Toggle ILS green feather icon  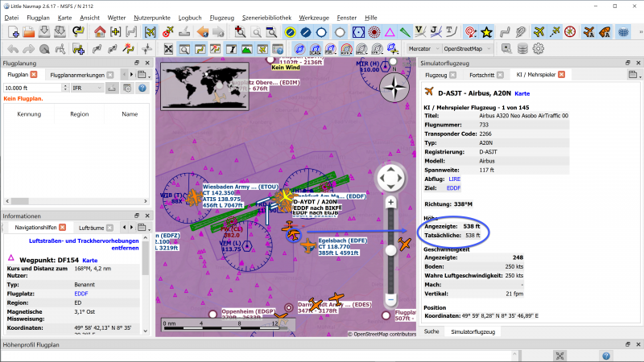(405, 31)
